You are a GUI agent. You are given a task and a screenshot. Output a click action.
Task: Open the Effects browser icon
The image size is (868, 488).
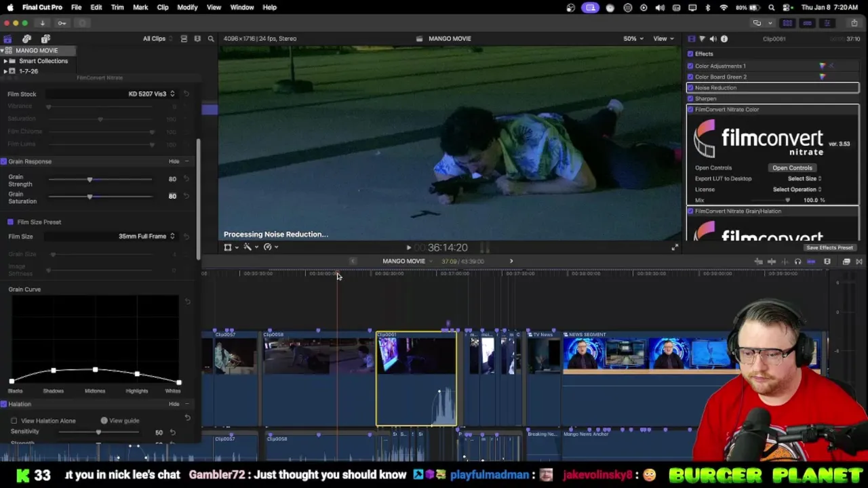coord(846,262)
